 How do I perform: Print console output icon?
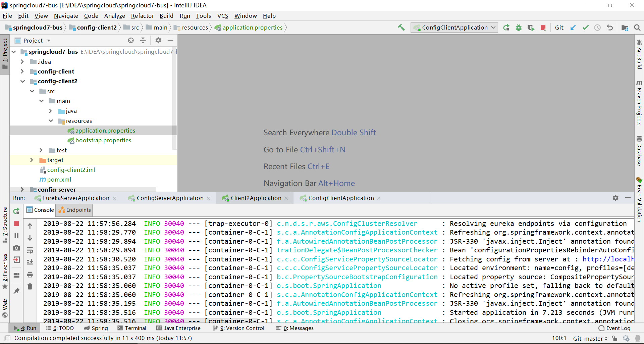30,275
